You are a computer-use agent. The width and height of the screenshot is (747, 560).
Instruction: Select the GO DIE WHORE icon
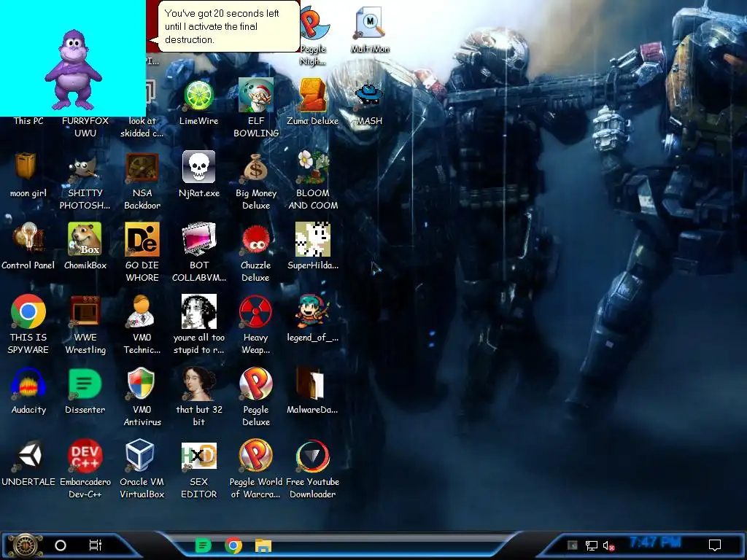(142, 239)
